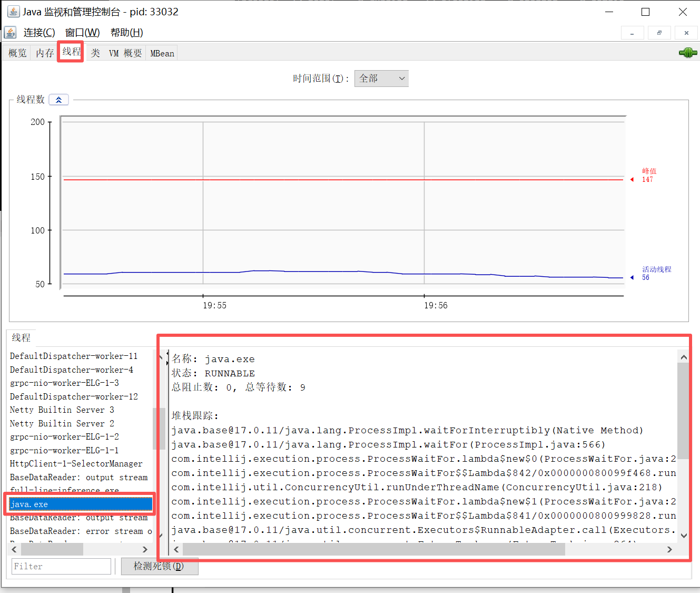Click the 检测死锁(D) button
Image resolution: width=700 pixels, height=593 pixels.
(160, 566)
